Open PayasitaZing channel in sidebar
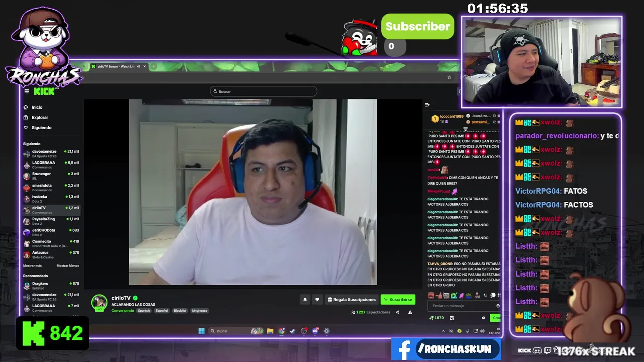The height and width of the screenshot is (362, 644). [x=51, y=221]
